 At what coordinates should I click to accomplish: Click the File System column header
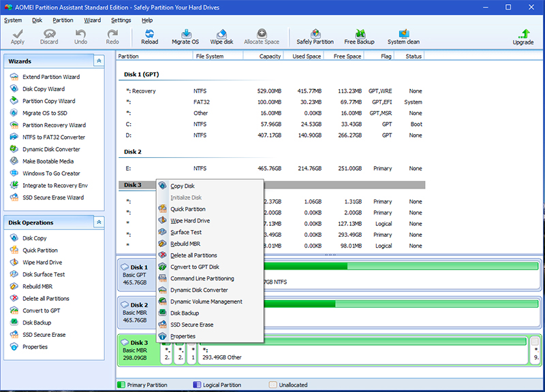tap(218, 56)
